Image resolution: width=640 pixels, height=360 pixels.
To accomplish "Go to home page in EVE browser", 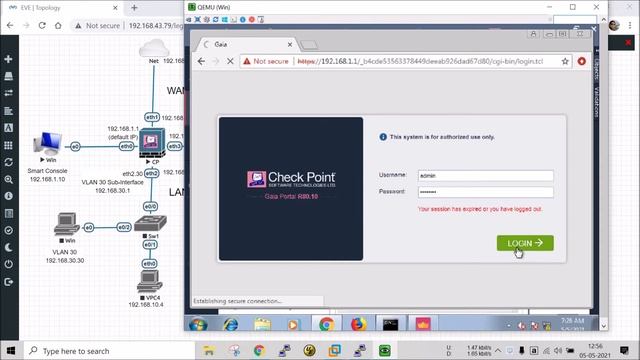I will pos(58,25).
